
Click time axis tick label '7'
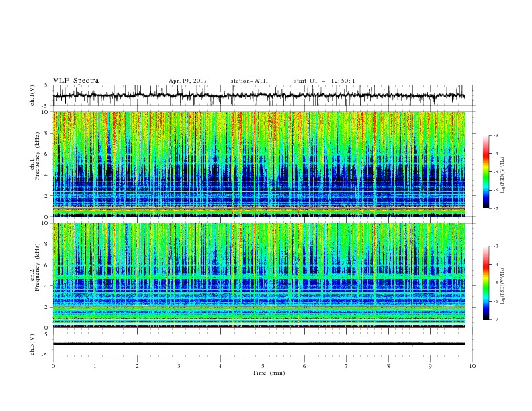[x=347, y=366]
